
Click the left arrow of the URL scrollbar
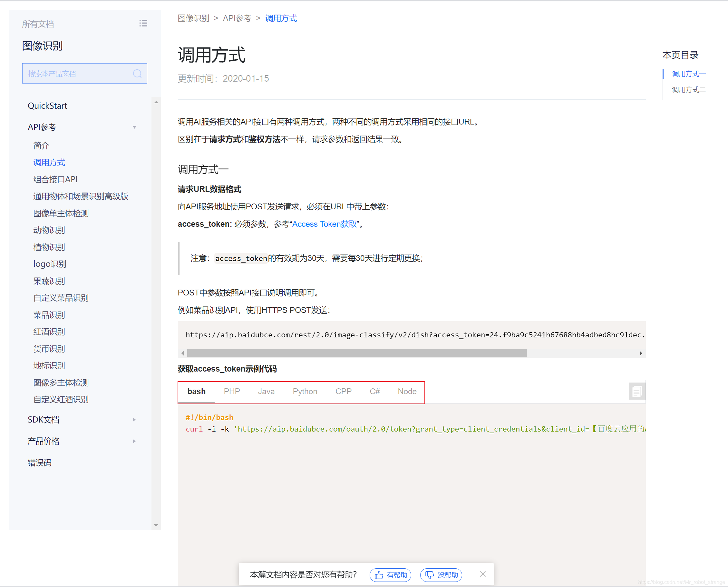183,353
